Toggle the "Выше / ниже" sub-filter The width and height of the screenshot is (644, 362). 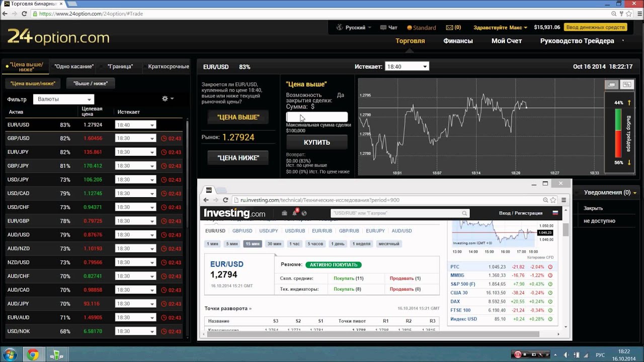(90, 83)
